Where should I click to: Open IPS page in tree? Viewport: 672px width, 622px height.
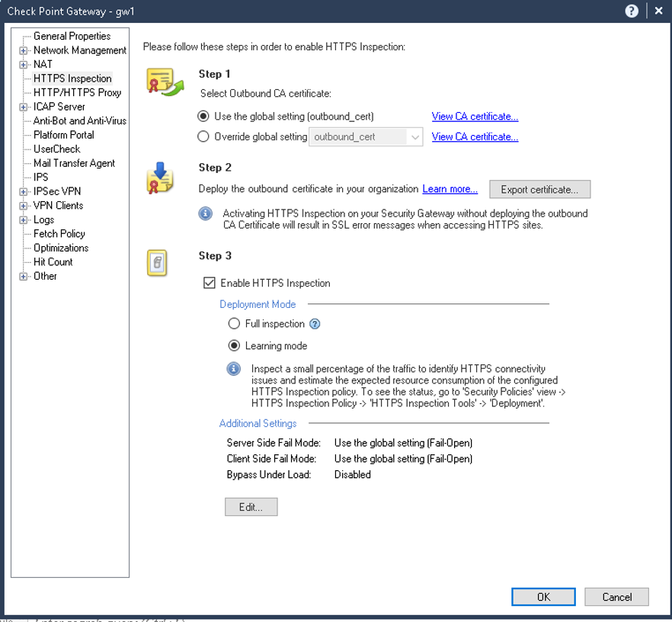40,177
